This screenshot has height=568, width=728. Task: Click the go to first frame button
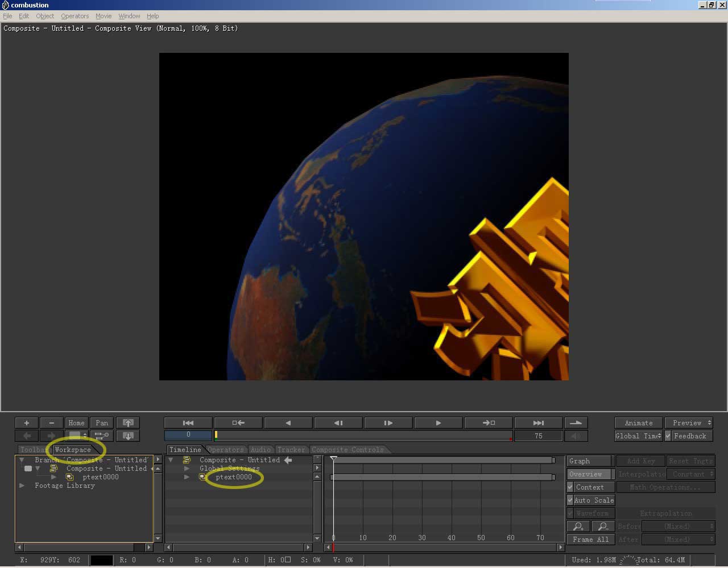pos(188,423)
